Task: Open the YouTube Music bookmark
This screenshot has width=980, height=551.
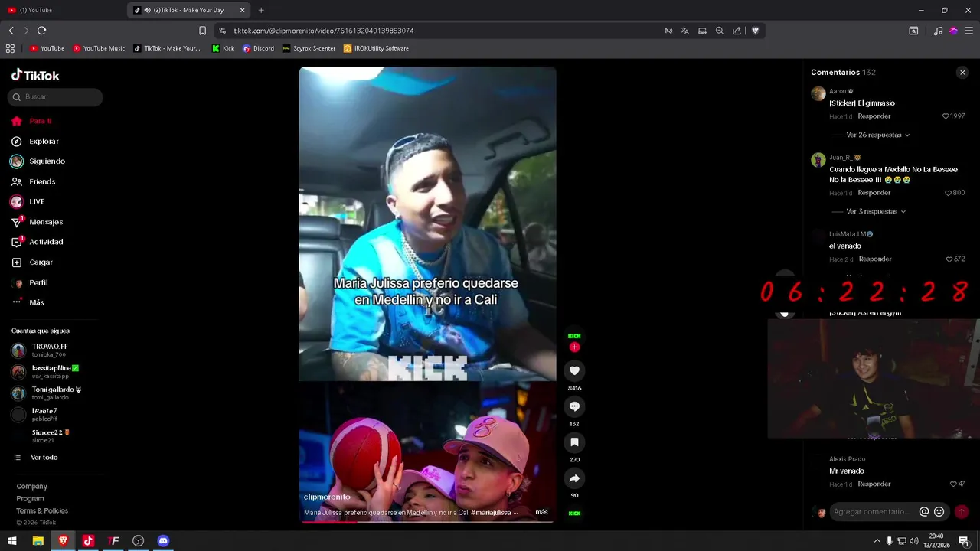Action: pos(99,48)
